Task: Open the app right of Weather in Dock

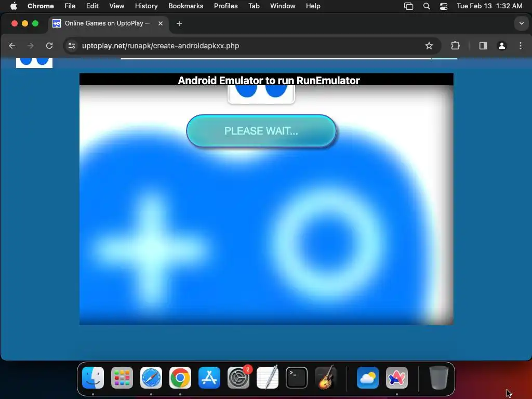Action: 397,378
